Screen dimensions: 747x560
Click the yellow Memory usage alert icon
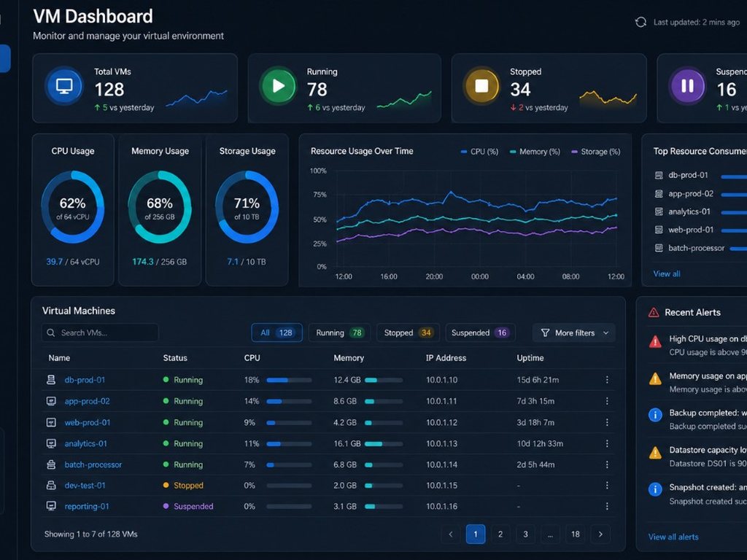click(656, 378)
